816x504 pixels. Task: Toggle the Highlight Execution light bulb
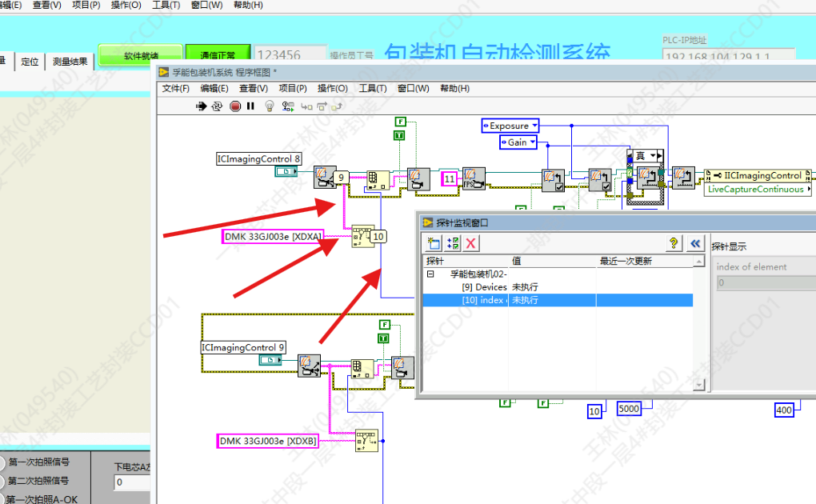click(269, 106)
